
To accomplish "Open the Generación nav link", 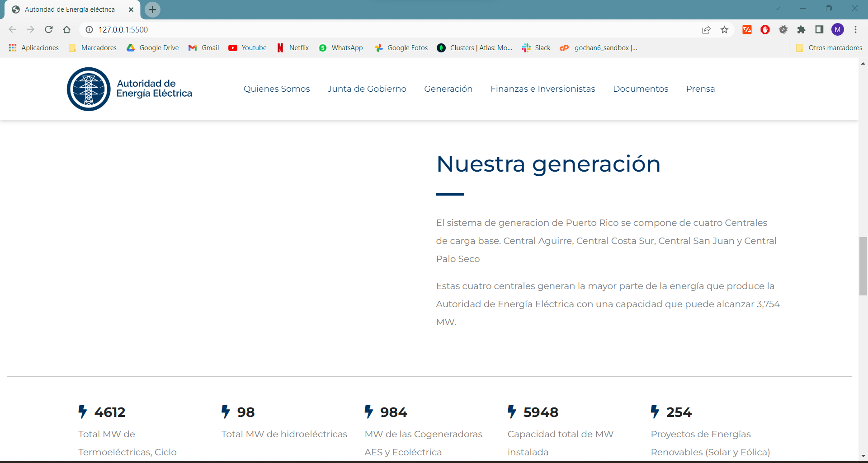I will pos(448,89).
